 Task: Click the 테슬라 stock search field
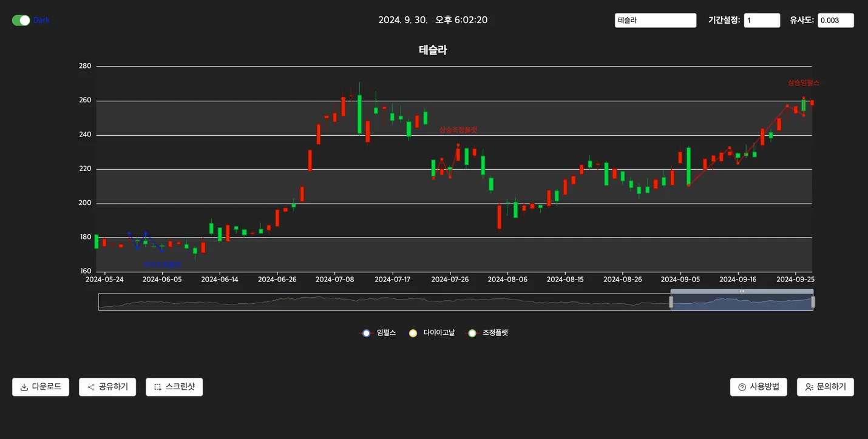[x=656, y=20]
